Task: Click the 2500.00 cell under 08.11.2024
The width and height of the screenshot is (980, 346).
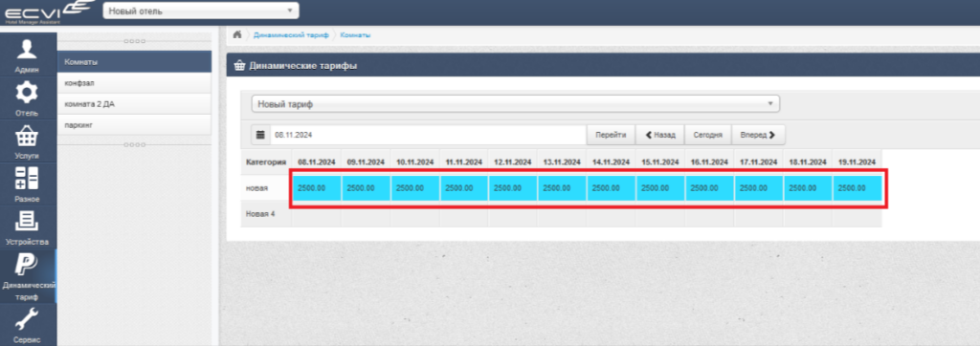Action: [x=316, y=188]
